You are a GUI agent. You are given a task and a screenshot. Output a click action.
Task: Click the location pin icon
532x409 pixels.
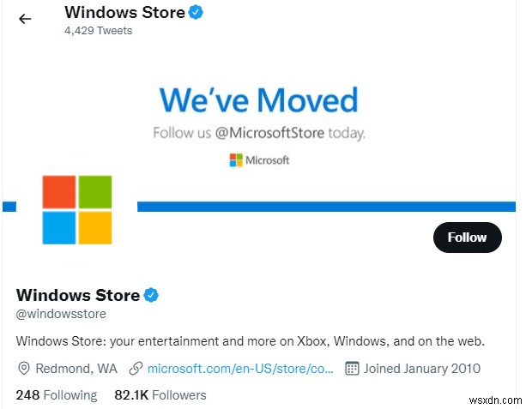24,369
